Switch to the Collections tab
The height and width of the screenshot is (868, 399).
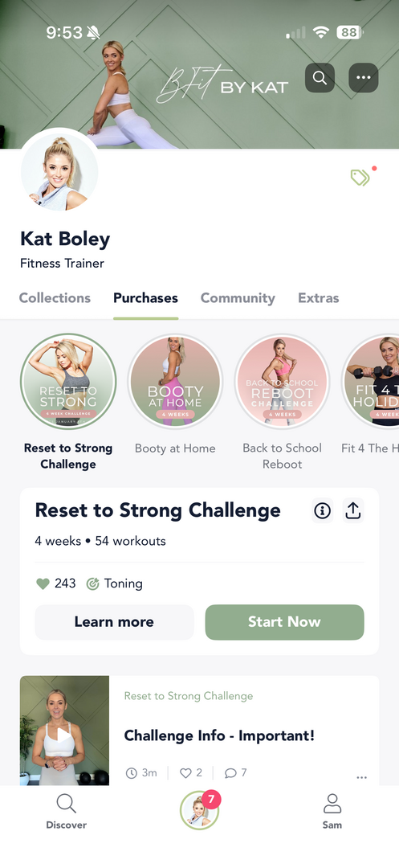coord(55,298)
